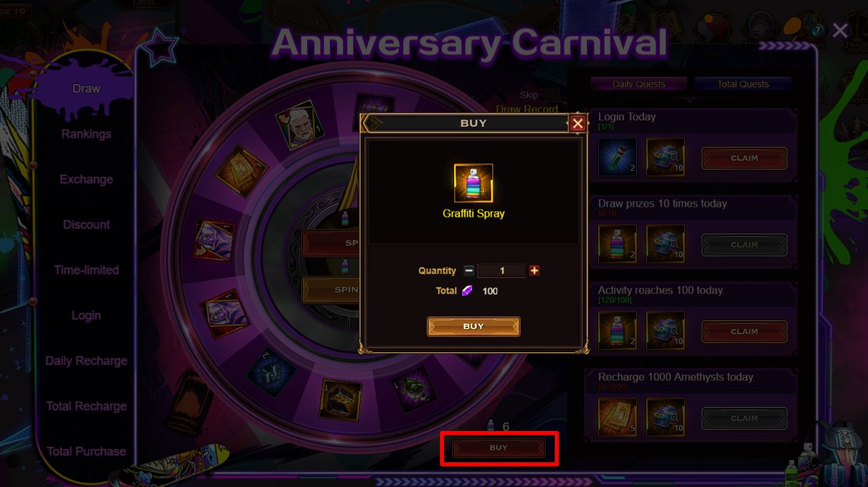
Task: Toggle the Skip checkbox
Action: pos(551,95)
